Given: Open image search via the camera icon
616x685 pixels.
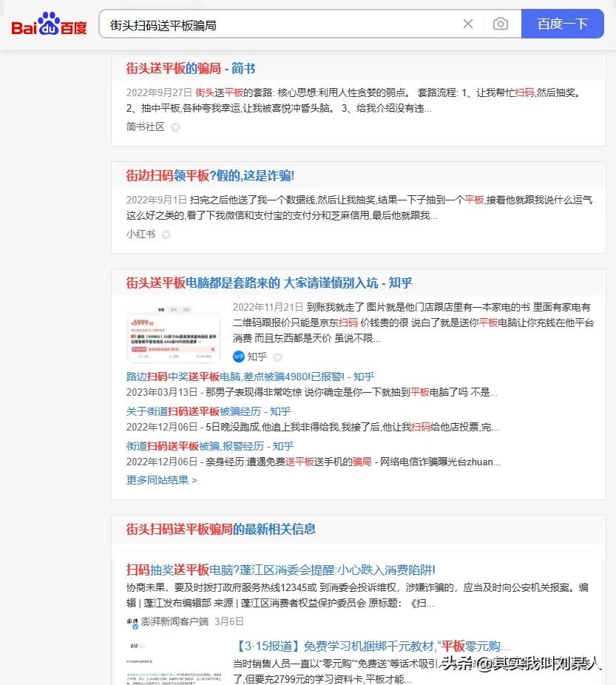Looking at the screenshot, I should coord(501,24).
